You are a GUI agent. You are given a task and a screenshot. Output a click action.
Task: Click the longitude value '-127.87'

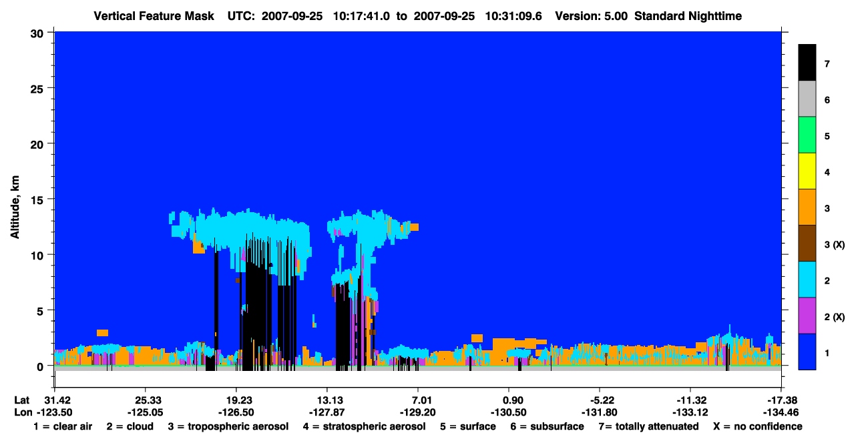click(x=327, y=412)
